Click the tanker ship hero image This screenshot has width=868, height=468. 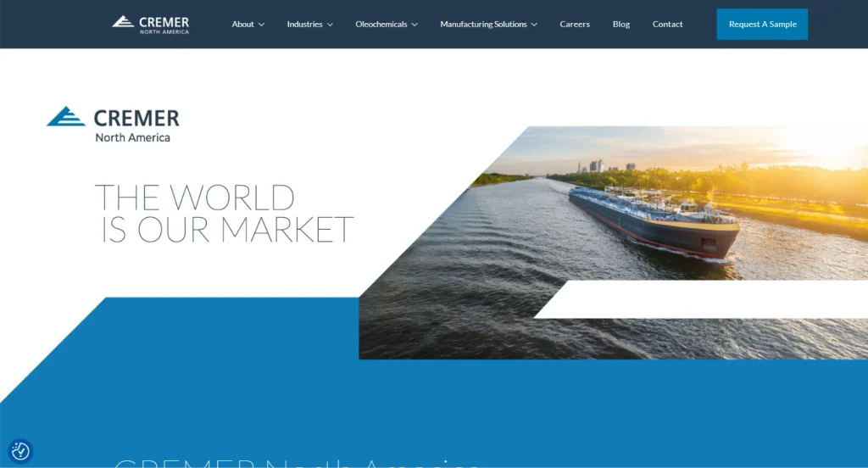[x=614, y=242]
